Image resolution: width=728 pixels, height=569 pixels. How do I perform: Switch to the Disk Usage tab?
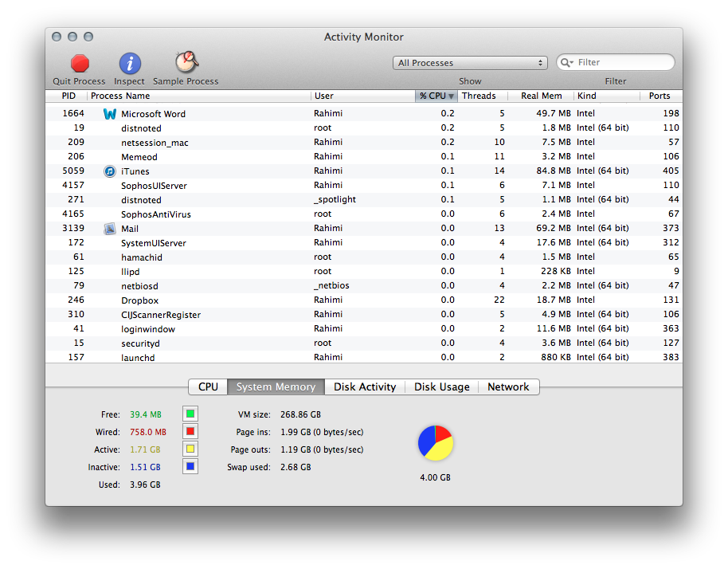tap(441, 387)
